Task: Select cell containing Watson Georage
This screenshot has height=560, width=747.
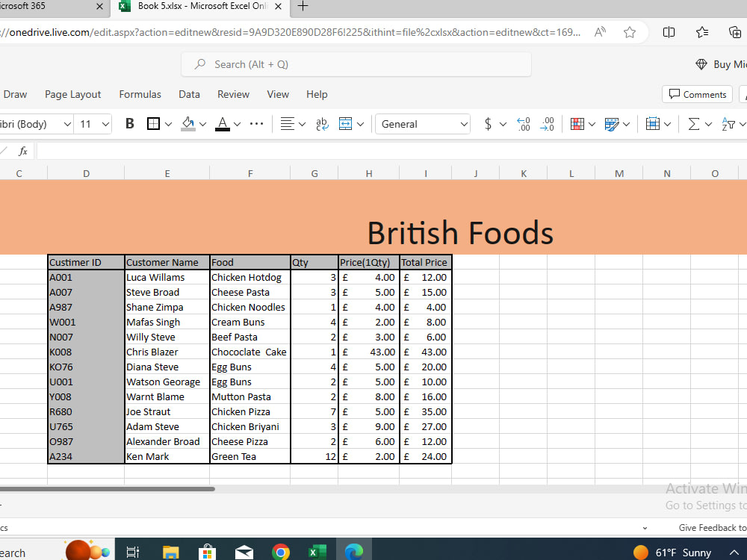Action: [x=167, y=382]
